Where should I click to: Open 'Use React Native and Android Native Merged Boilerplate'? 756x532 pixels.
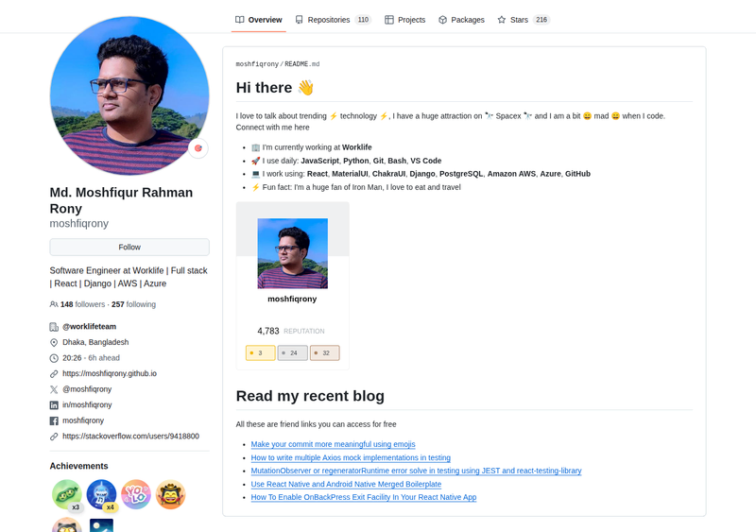tap(346, 484)
